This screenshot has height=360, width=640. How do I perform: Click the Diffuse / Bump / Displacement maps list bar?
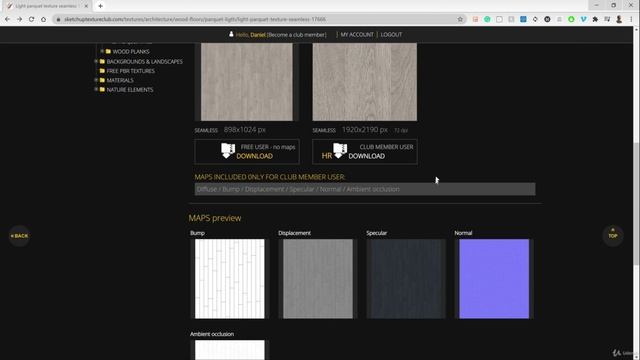tap(365, 189)
